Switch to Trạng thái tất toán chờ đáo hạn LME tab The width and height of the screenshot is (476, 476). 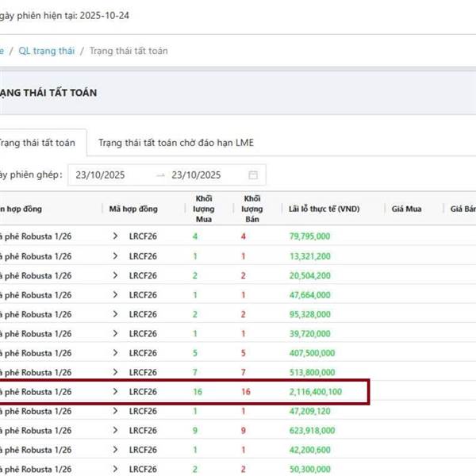(175, 143)
